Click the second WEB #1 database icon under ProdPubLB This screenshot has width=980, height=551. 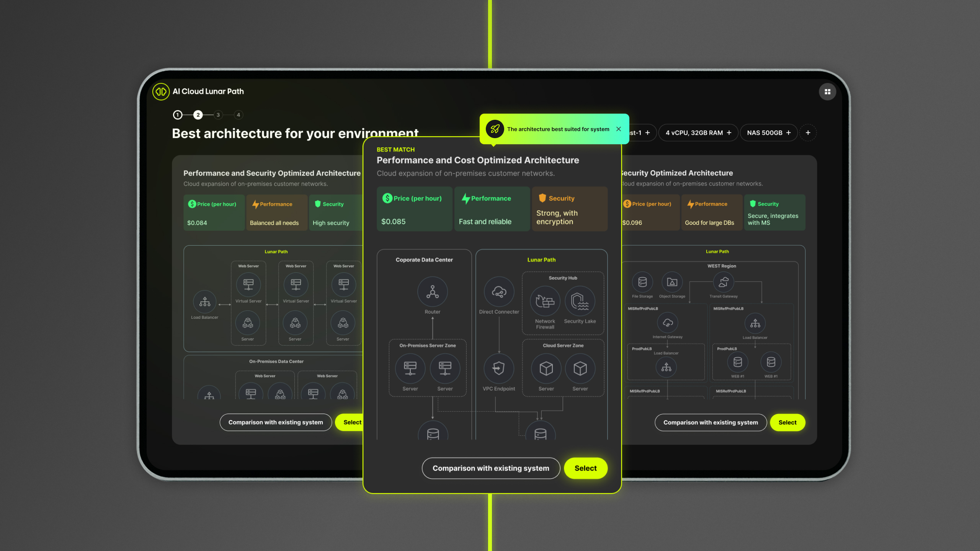[771, 362]
